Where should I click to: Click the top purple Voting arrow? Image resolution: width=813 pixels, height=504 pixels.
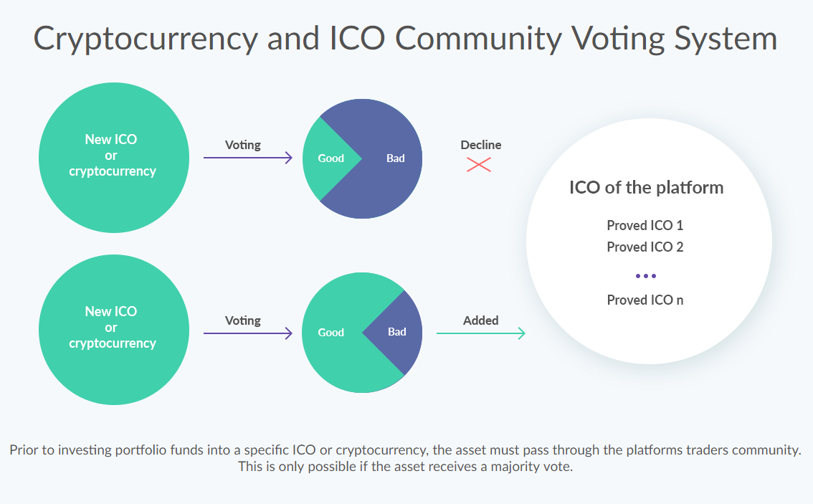pyautogui.click(x=248, y=158)
